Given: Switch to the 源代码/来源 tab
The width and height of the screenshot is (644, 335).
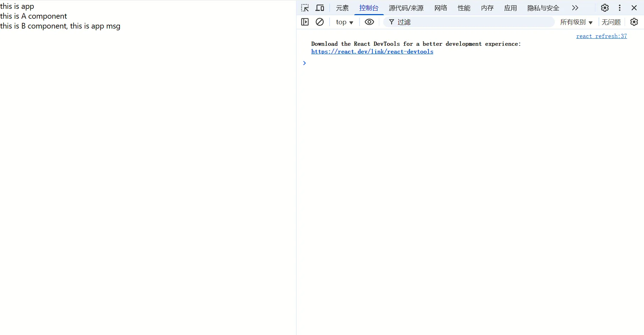Looking at the screenshot, I should pyautogui.click(x=406, y=8).
